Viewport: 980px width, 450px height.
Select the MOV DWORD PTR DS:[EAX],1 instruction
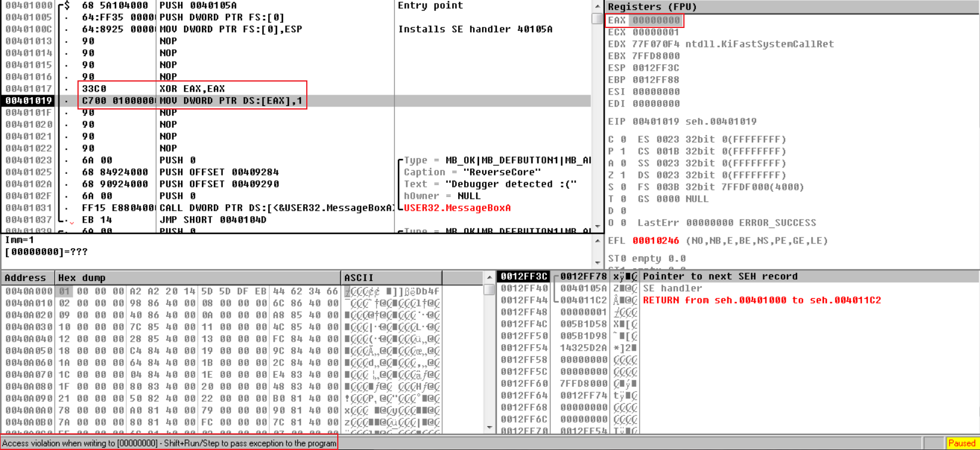(231, 101)
